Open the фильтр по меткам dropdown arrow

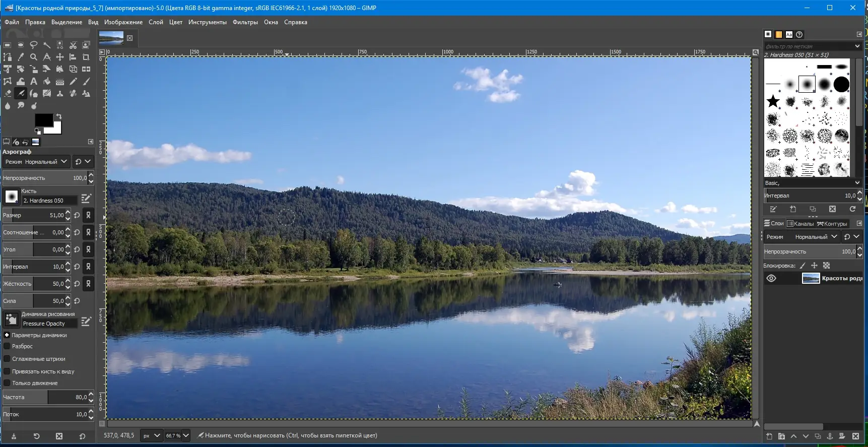tap(857, 46)
